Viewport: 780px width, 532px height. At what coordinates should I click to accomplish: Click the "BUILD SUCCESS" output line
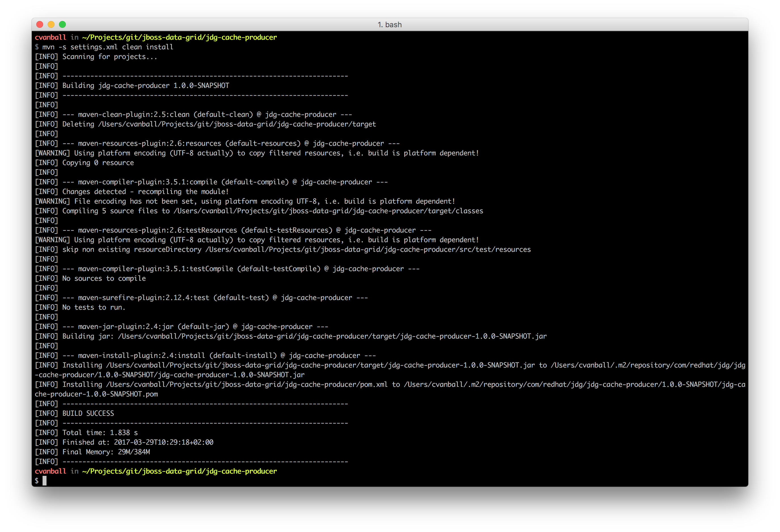88,413
